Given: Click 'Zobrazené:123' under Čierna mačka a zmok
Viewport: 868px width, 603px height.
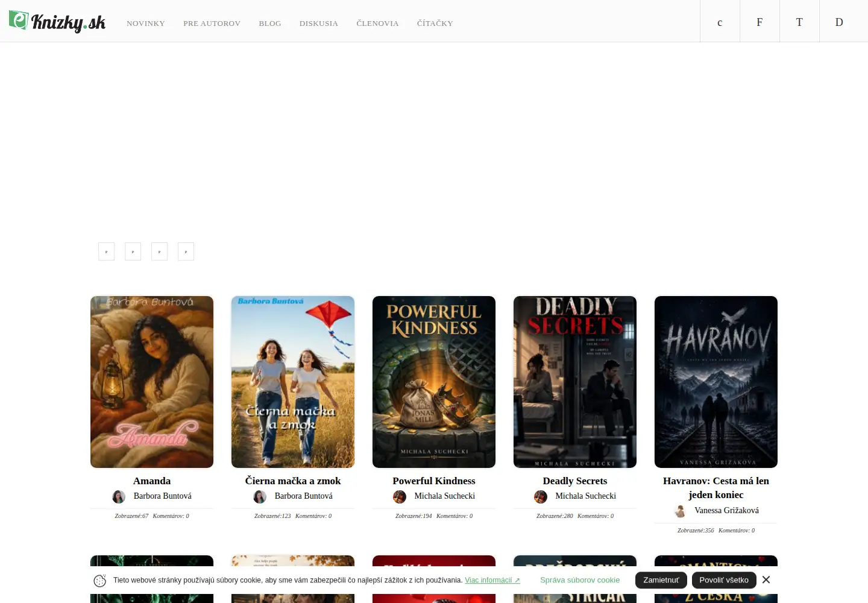Looking at the screenshot, I should (272, 516).
